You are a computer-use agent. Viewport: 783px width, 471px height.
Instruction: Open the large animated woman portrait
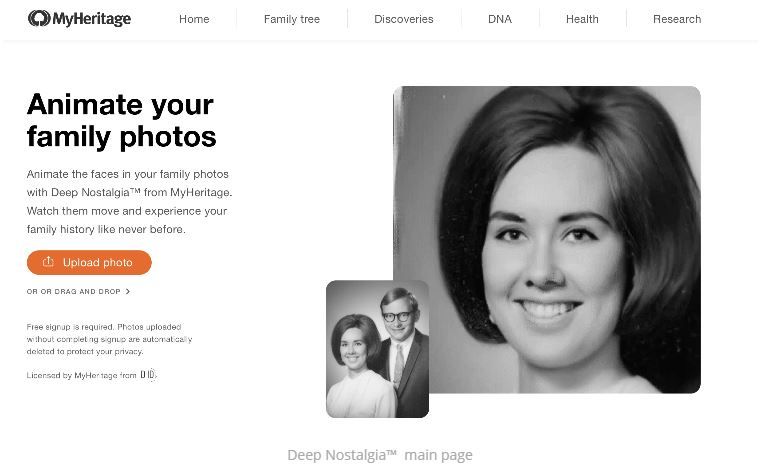pyautogui.click(x=547, y=239)
